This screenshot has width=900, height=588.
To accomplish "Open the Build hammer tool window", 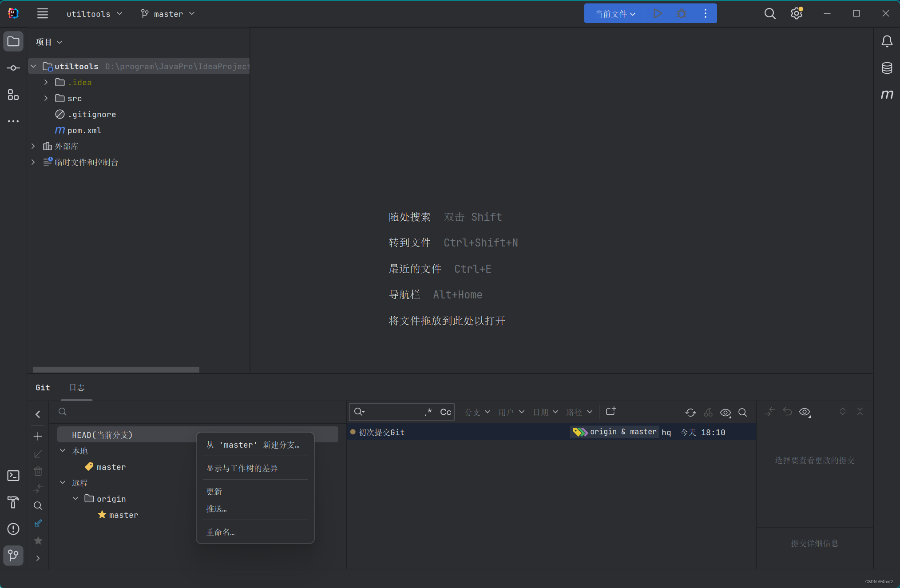I will 13,502.
